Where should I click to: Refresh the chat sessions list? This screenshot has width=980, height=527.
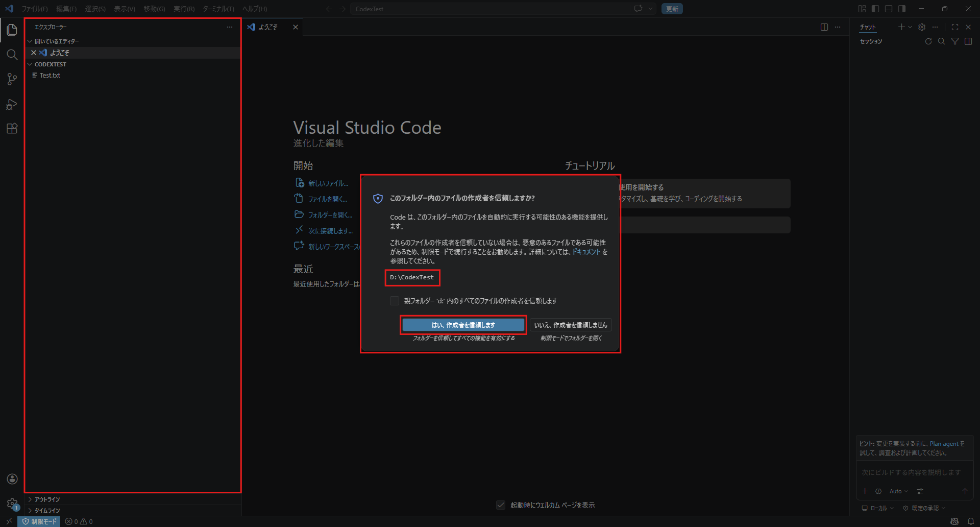[928, 41]
